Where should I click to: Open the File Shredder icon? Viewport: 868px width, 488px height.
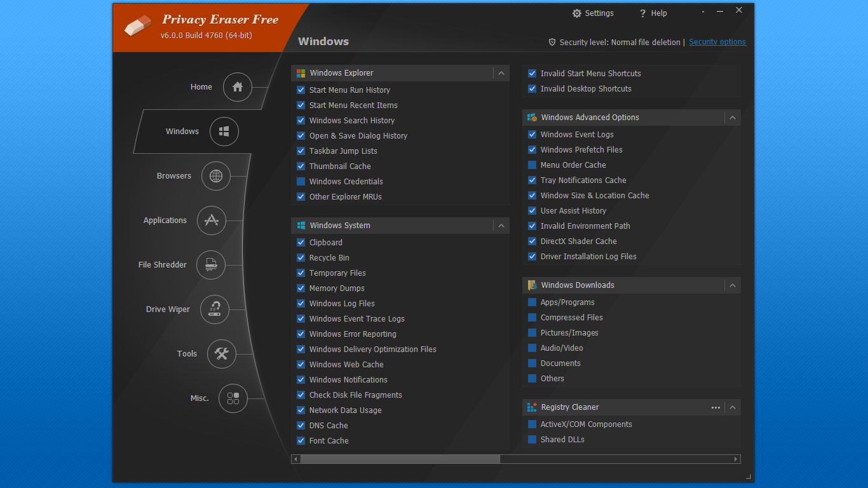pos(211,265)
